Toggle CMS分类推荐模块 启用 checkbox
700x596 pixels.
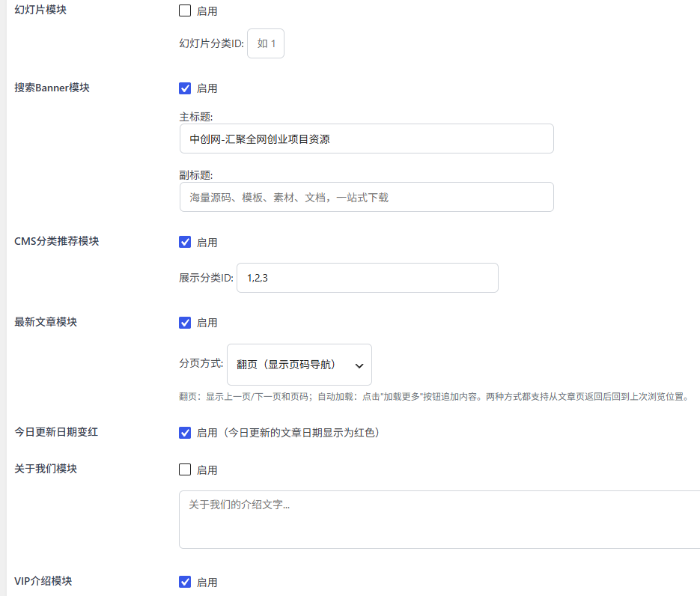(185, 242)
